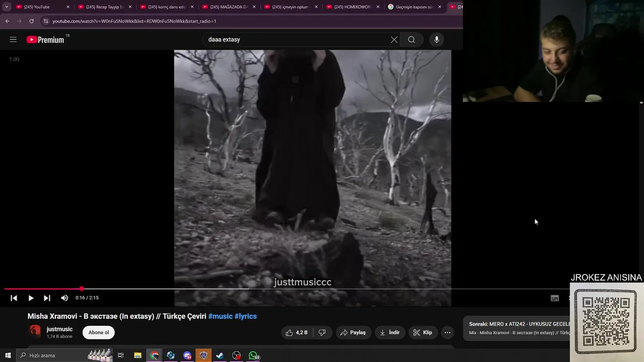Image resolution: width=644 pixels, height=362 pixels.
Task: Click the 1,74 B abone subscriber count
Action: click(59, 336)
